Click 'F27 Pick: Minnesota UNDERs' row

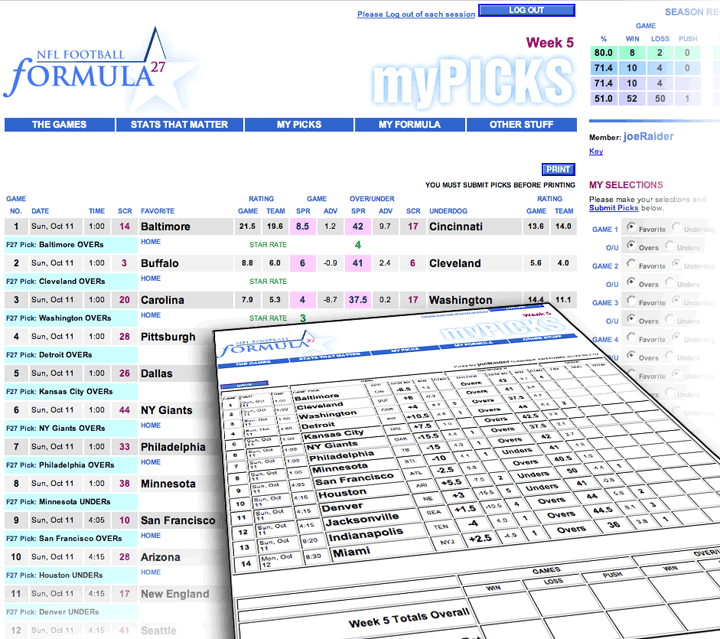(71, 502)
